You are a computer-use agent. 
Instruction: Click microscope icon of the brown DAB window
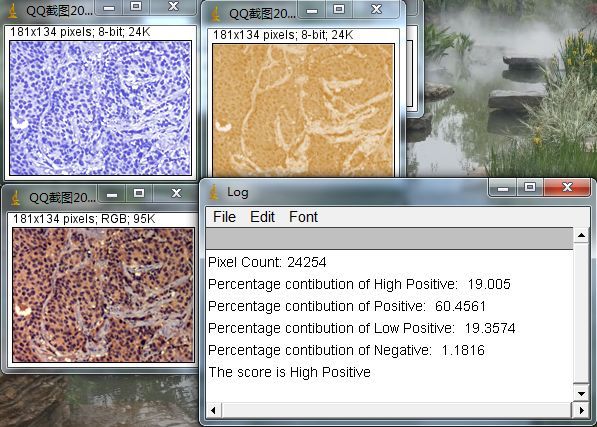pyautogui.click(x=215, y=14)
